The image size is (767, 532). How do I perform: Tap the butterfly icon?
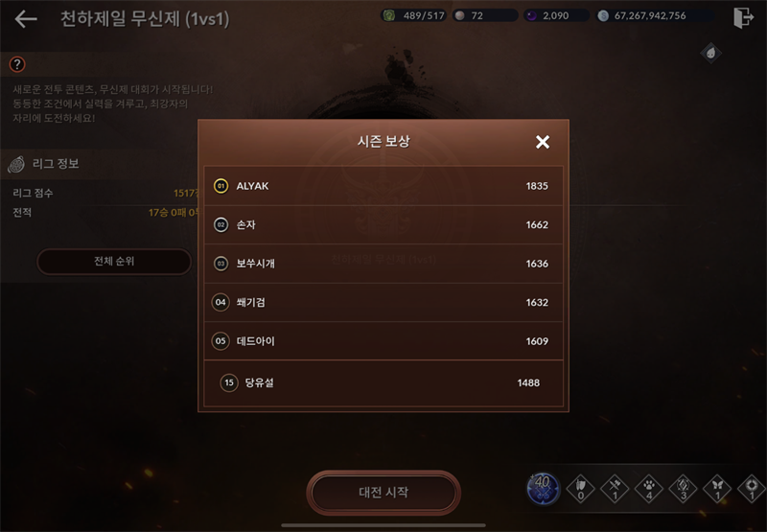717,488
